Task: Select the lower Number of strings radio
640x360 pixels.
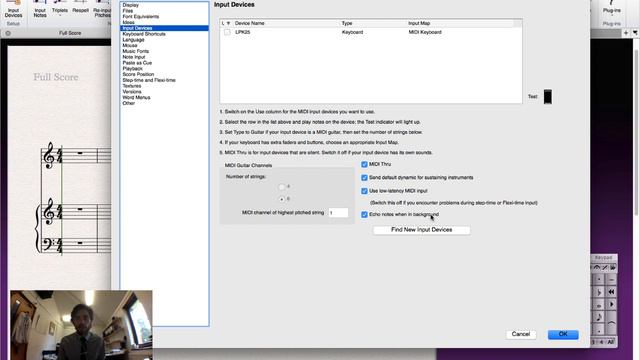Action: [x=282, y=199]
